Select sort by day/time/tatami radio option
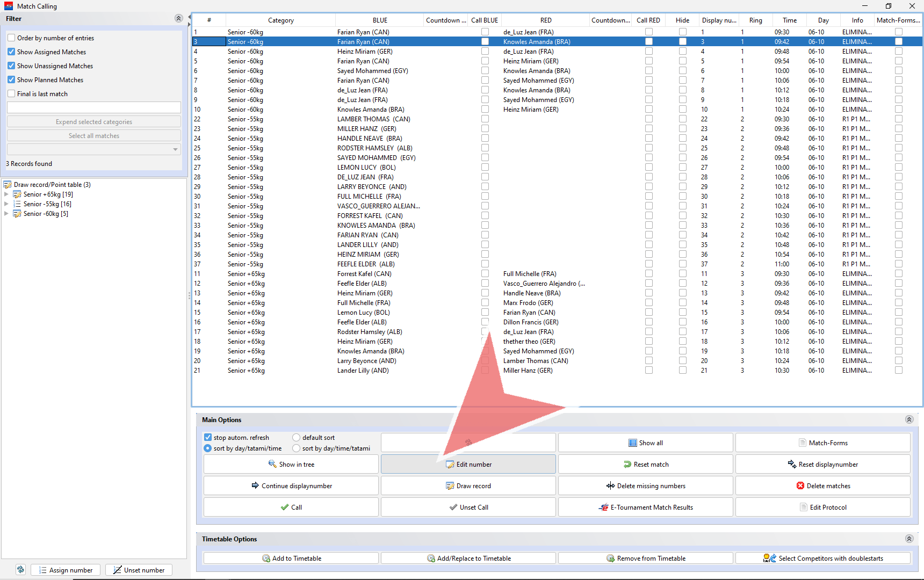The image size is (924, 580). click(x=297, y=448)
